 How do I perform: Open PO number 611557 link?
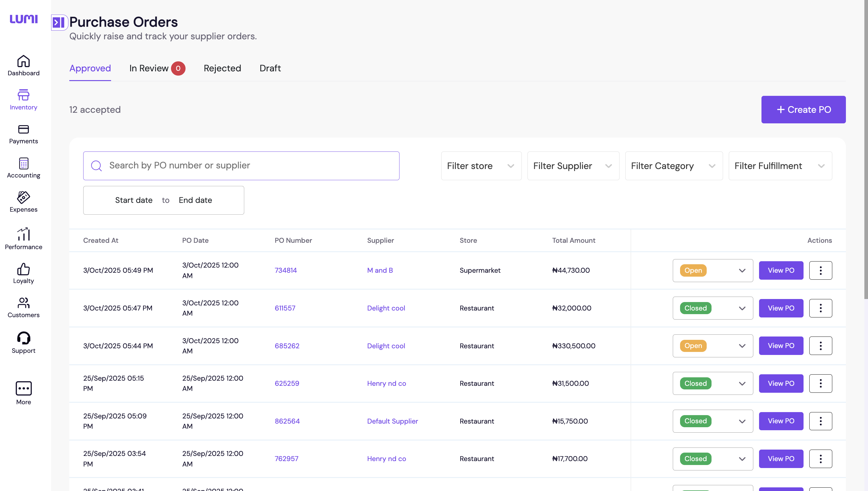point(284,308)
